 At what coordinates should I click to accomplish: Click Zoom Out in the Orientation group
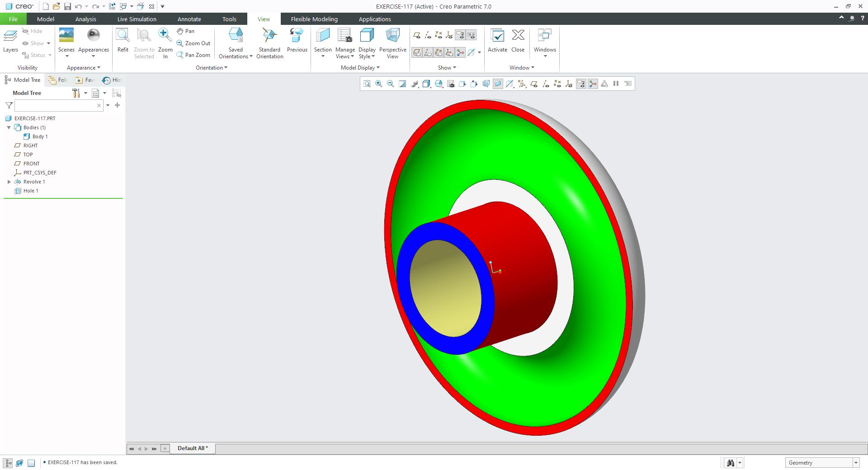(193, 43)
